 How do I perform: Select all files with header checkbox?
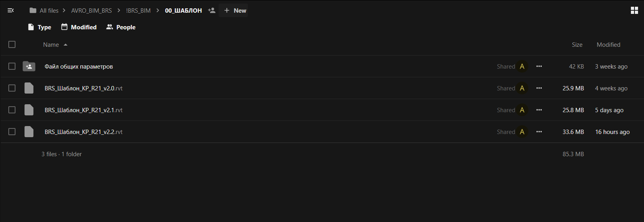tap(12, 44)
